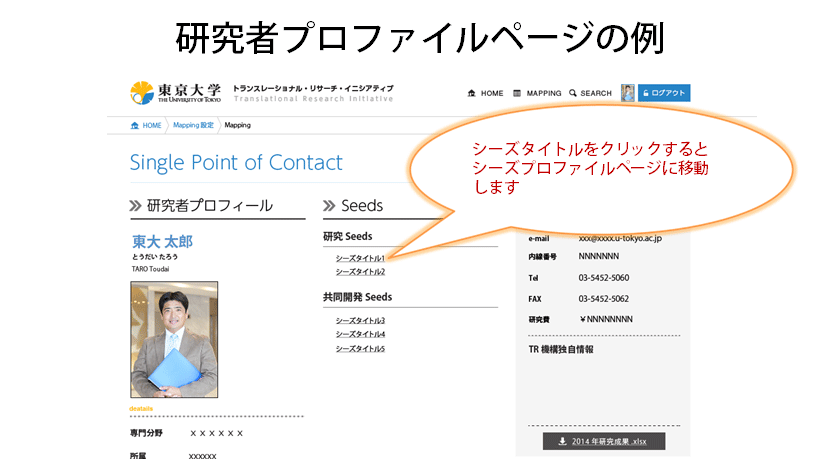Click the double chevron beside 研究者プロフィール
The width and height of the screenshot is (836, 468).
coord(136,206)
